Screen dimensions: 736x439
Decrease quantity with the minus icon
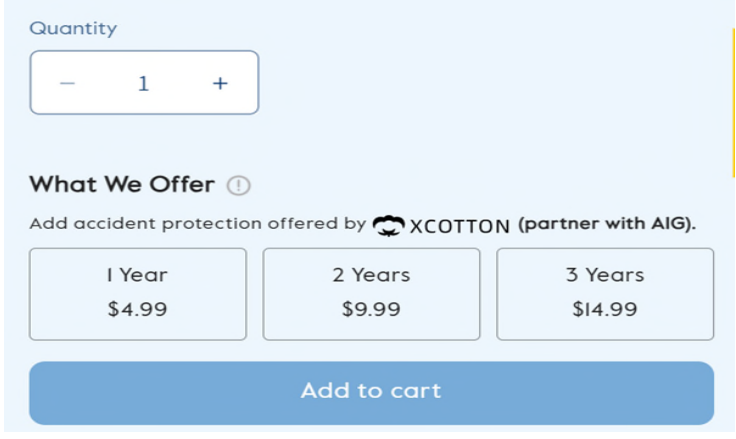coord(68,84)
